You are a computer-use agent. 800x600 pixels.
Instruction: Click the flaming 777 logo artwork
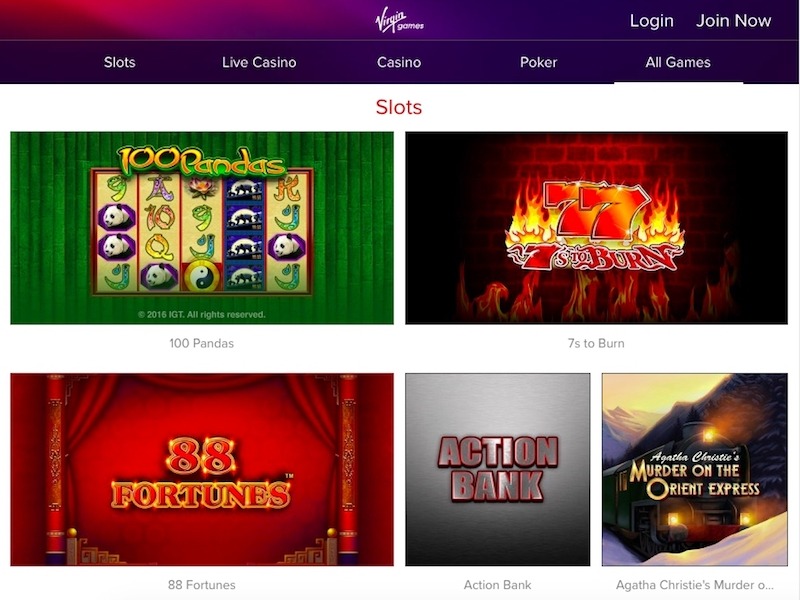click(595, 224)
